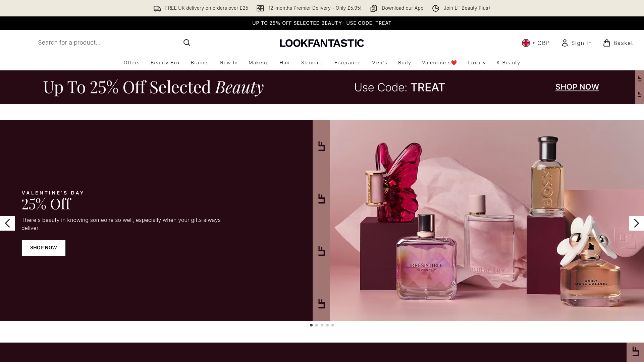Select the second carousel pagination dot
The image size is (644, 362).
click(316, 325)
